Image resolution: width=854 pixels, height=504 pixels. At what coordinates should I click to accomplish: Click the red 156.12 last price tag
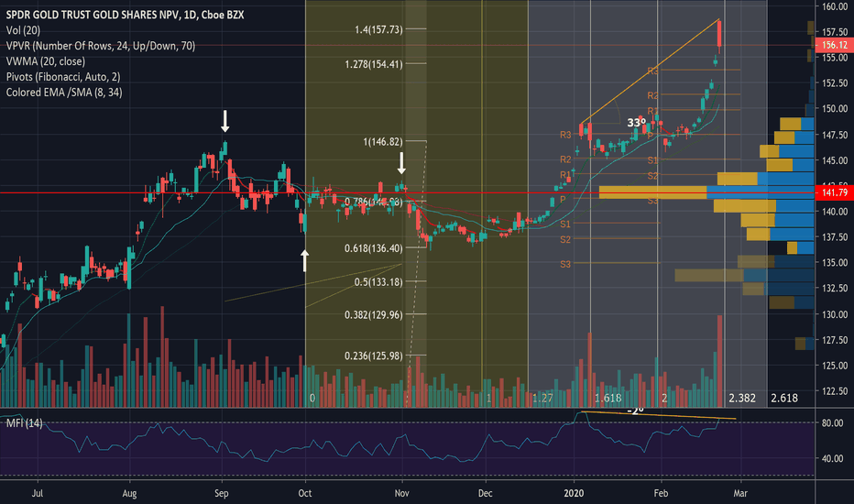pyautogui.click(x=835, y=45)
